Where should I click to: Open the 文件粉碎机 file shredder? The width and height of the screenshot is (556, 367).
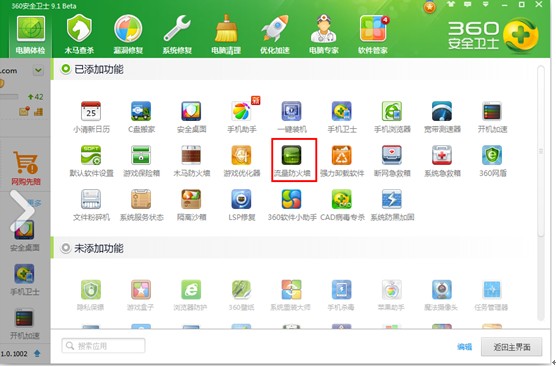point(91,205)
